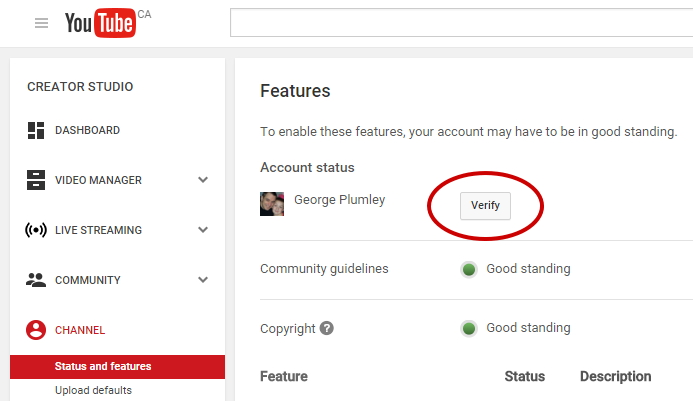Open Upload defaults settings
The height and width of the screenshot is (401, 693).
click(93, 390)
